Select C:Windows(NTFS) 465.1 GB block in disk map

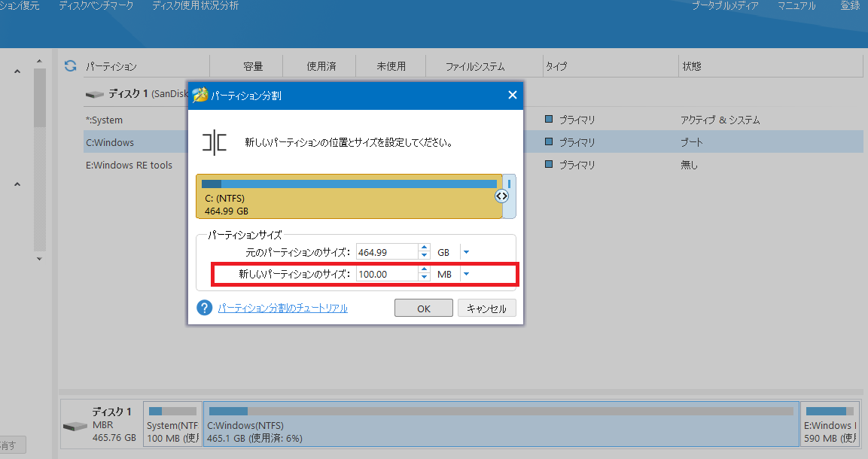(501, 424)
